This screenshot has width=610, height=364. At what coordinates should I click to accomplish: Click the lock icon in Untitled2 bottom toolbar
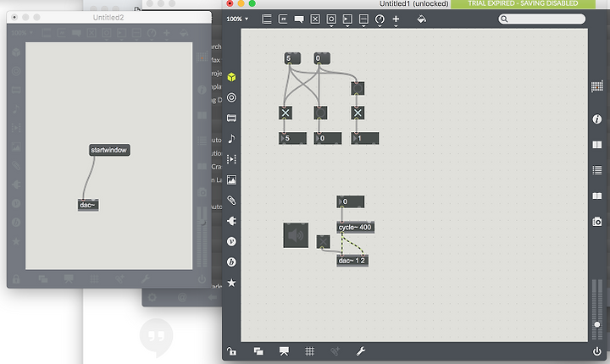(x=16, y=279)
